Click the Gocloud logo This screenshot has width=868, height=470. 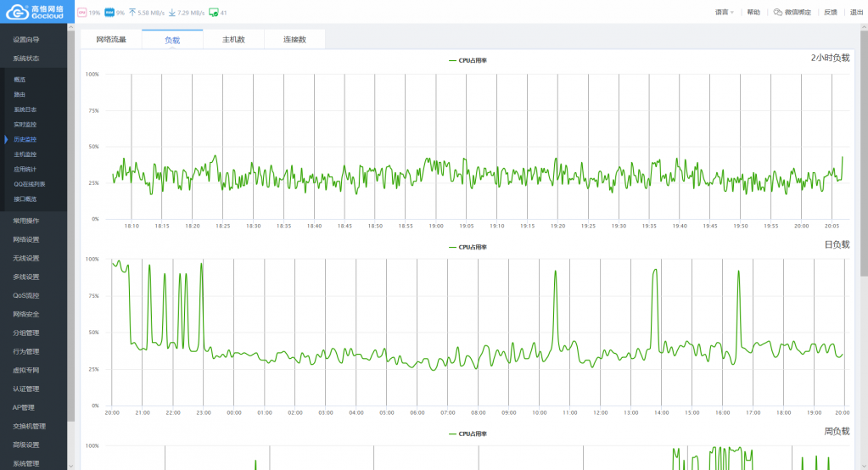pos(34,12)
